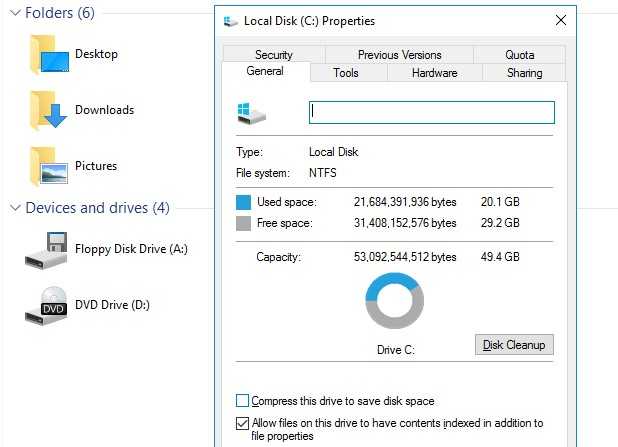Click the Capacity: label
The height and width of the screenshot is (447, 618).
[x=278, y=257]
